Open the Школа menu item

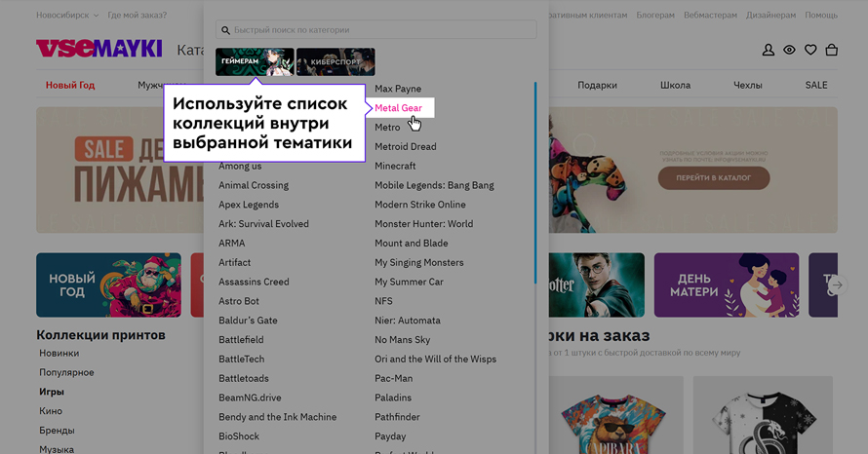pyautogui.click(x=675, y=85)
